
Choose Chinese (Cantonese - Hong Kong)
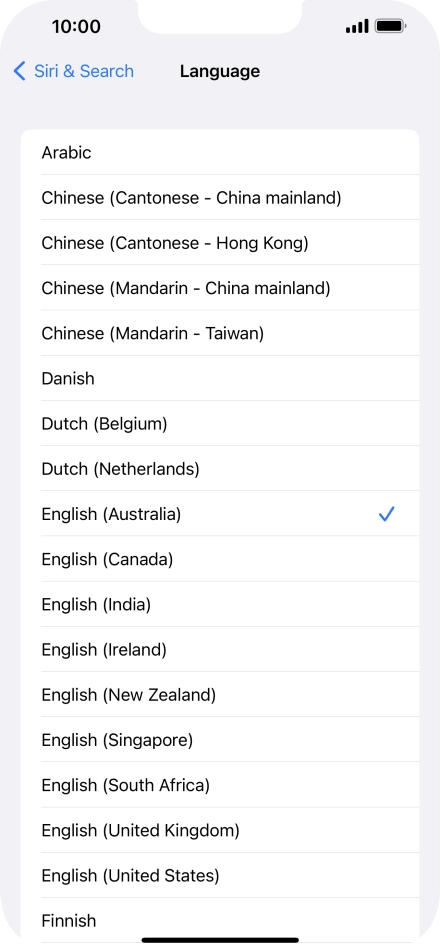point(220,243)
